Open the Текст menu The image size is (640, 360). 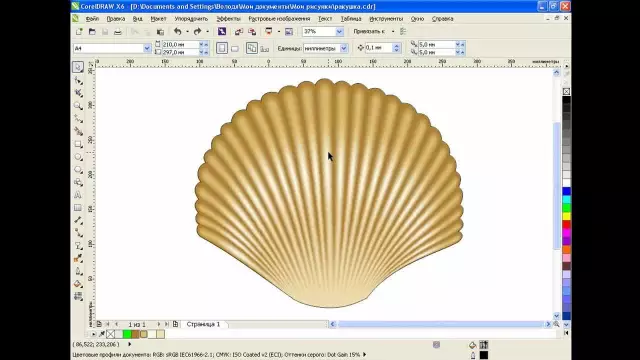325,19
